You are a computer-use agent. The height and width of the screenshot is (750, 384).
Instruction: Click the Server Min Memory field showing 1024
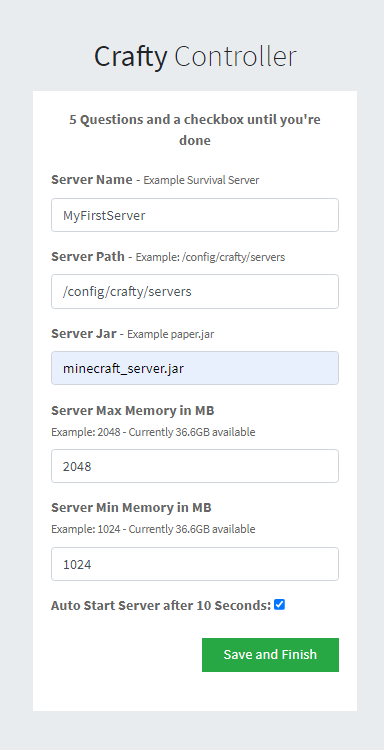[x=195, y=564]
